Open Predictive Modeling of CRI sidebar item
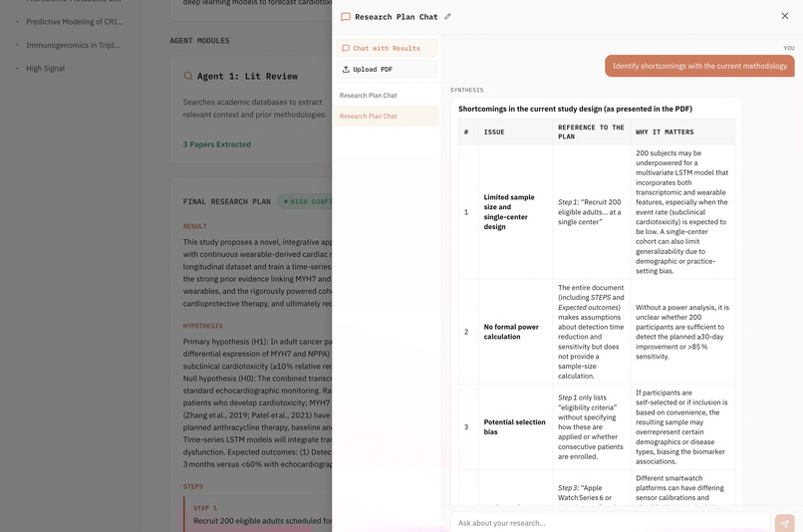803x532 pixels. tap(75, 22)
